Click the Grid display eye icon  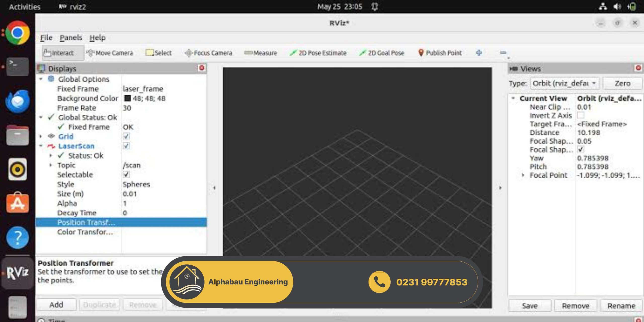point(51,136)
